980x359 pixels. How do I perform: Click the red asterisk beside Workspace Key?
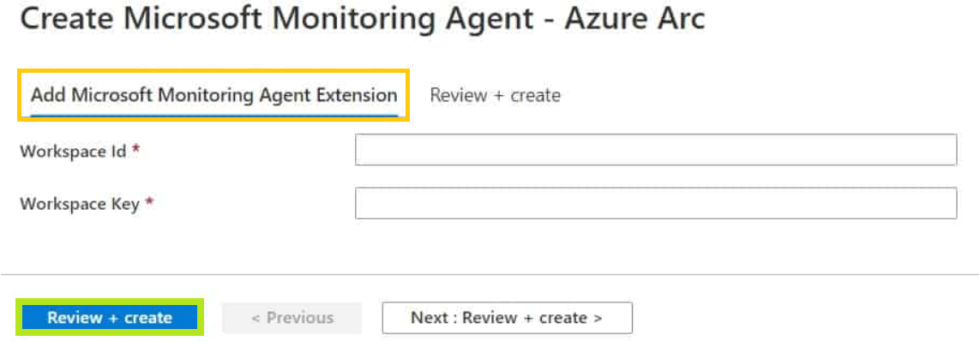pyautogui.click(x=149, y=202)
